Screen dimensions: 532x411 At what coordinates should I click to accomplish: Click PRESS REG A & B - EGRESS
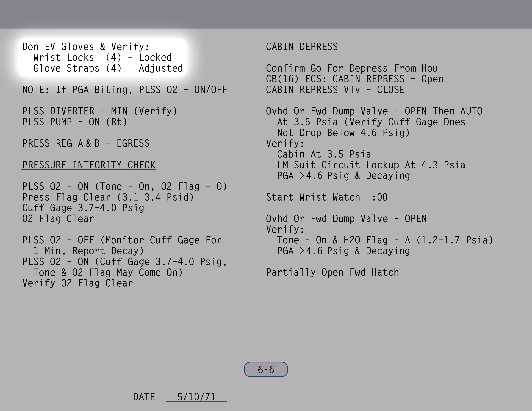tap(86, 143)
